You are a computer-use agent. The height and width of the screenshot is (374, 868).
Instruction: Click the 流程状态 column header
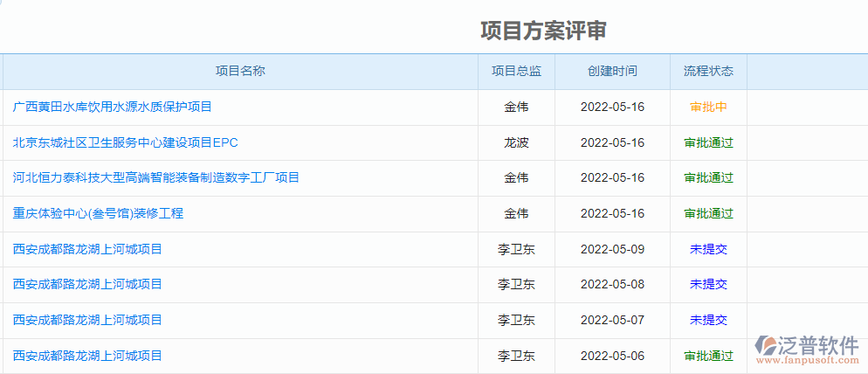708,71
